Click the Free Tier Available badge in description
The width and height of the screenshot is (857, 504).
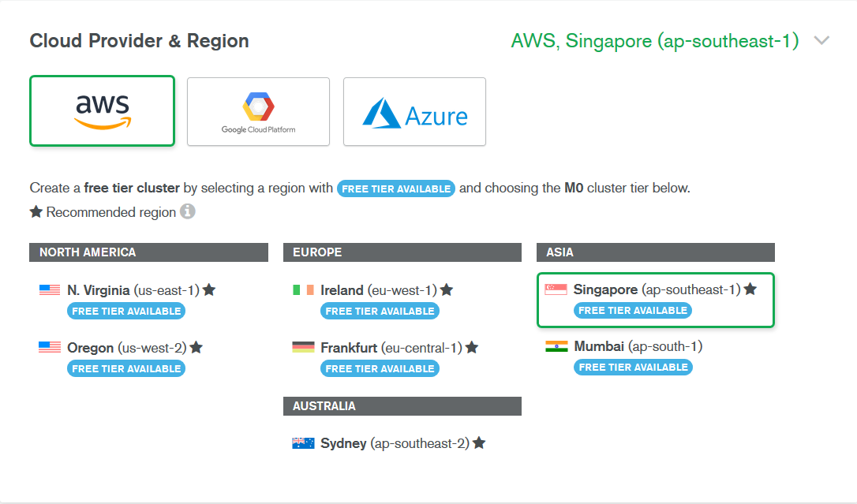pyautogui.click(x=396, y=189)
